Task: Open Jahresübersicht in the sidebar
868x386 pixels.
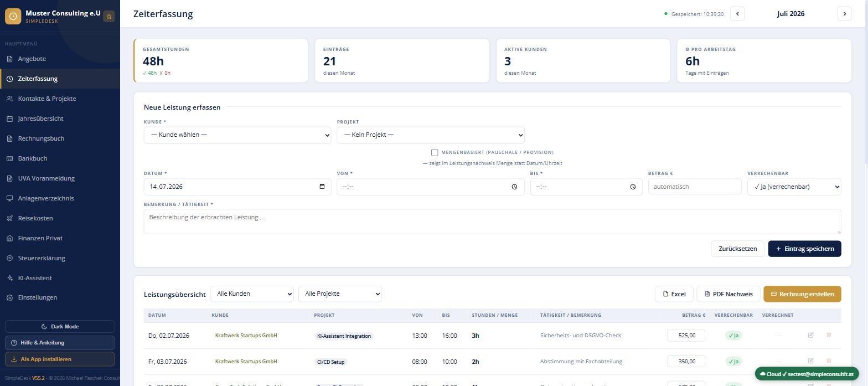Action: coord(60,119)
